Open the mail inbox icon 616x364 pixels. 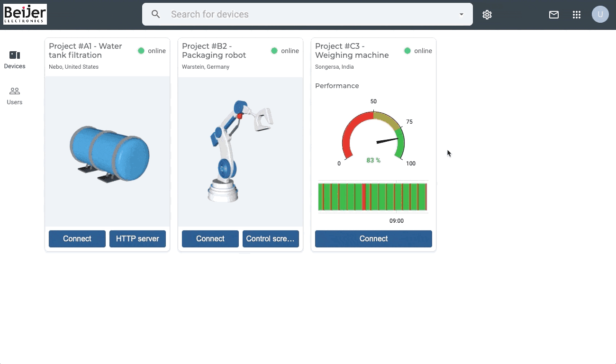[x=554, y=15]
